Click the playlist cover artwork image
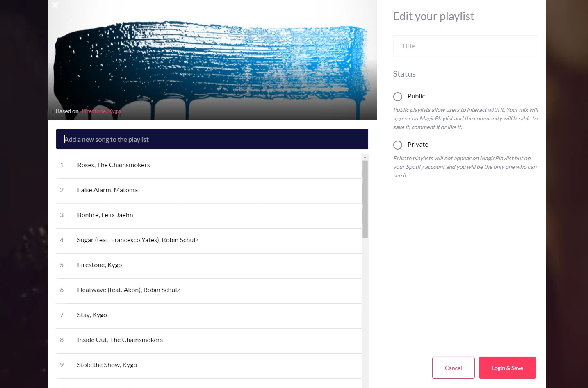The image size is (588, 388). [212, 60]
